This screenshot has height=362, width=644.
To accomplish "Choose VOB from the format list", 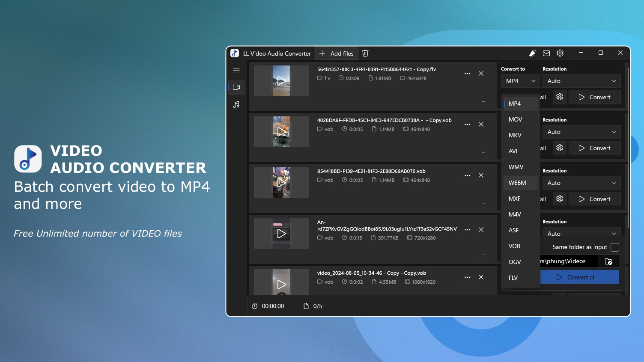I will (x=521, y=246).
